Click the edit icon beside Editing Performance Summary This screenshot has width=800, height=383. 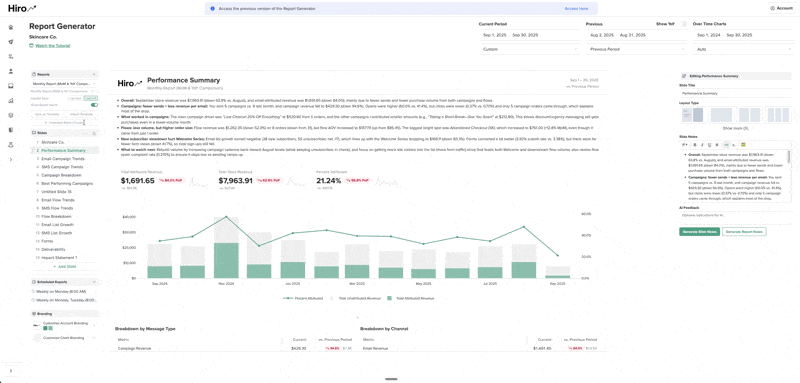tap(684, 76)
